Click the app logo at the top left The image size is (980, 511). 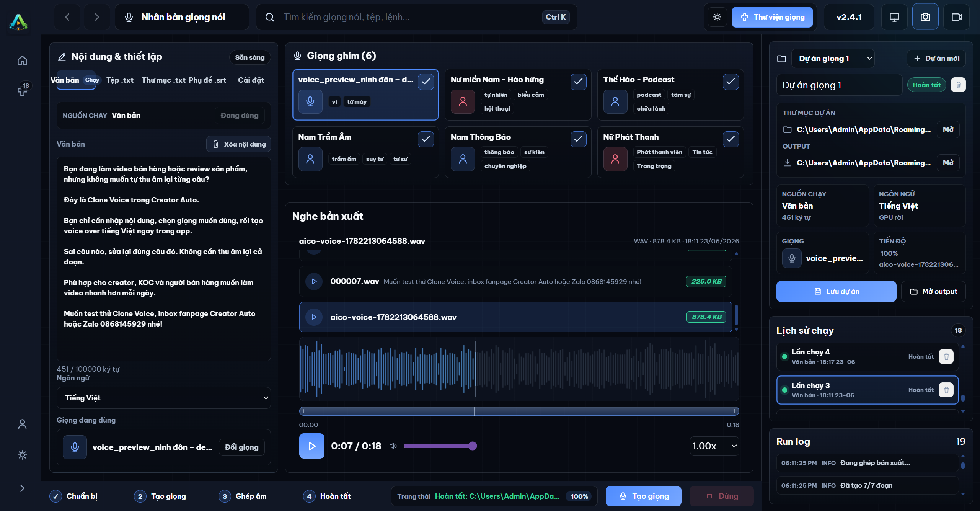point(18,22)
